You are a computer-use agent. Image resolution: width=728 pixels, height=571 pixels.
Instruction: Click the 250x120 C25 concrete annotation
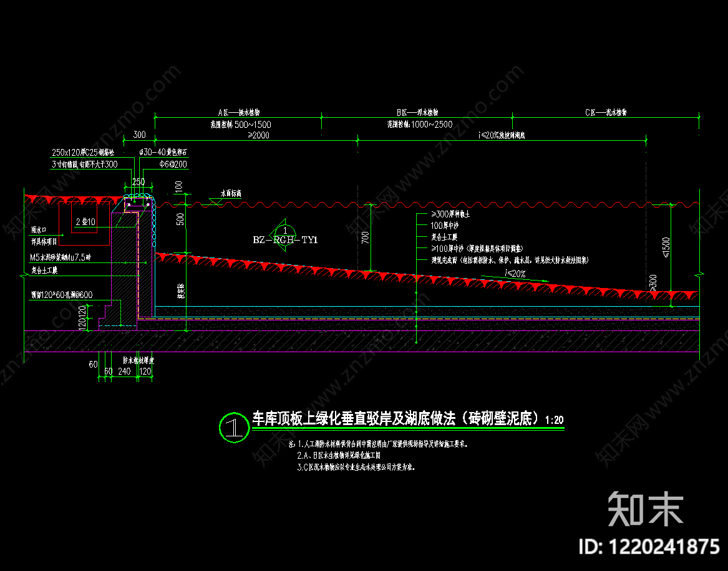tap(82, 152)
